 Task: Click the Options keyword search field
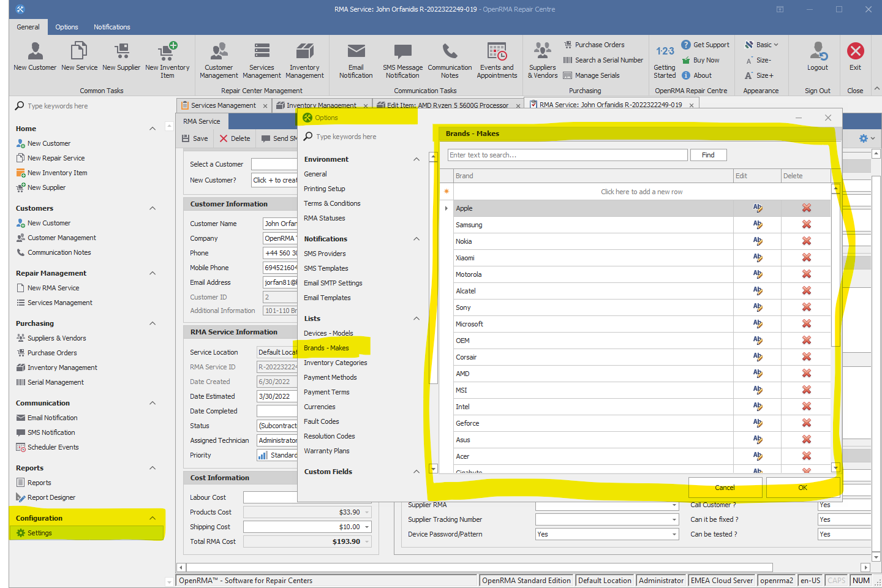point(361,137)
